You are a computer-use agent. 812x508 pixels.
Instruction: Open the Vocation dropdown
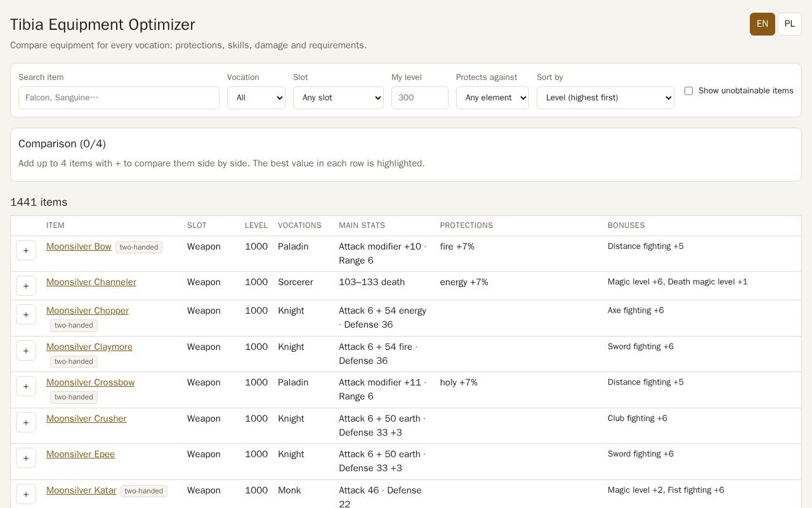pos(256,98)
